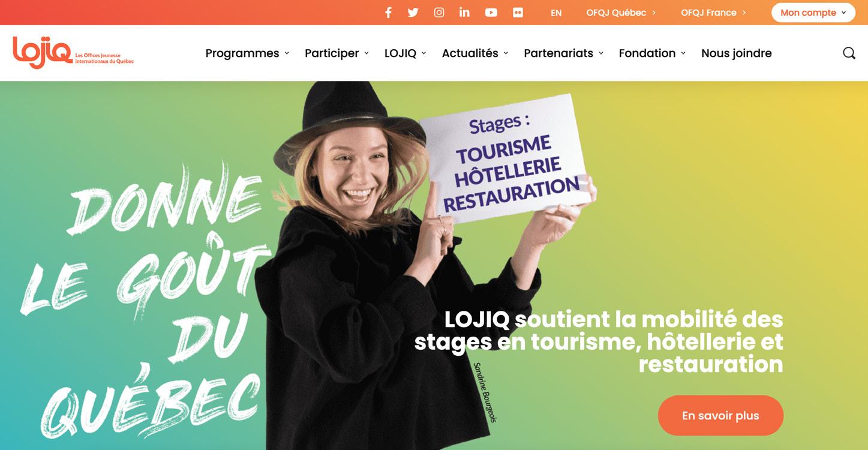Visit the OFQJ Québec link
Image resolution: width=868 pixels, height=450 pixels.
[x=621, y=13]
